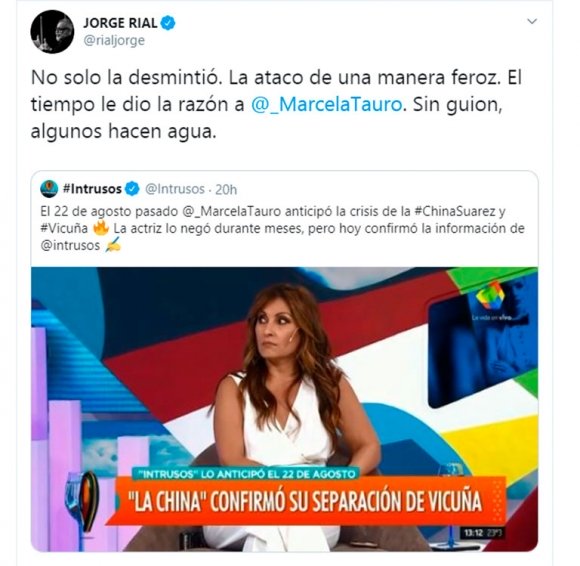580x566 pixels.
Task: Open the @intrusos mention in quoted text
Action: [70, 246]
